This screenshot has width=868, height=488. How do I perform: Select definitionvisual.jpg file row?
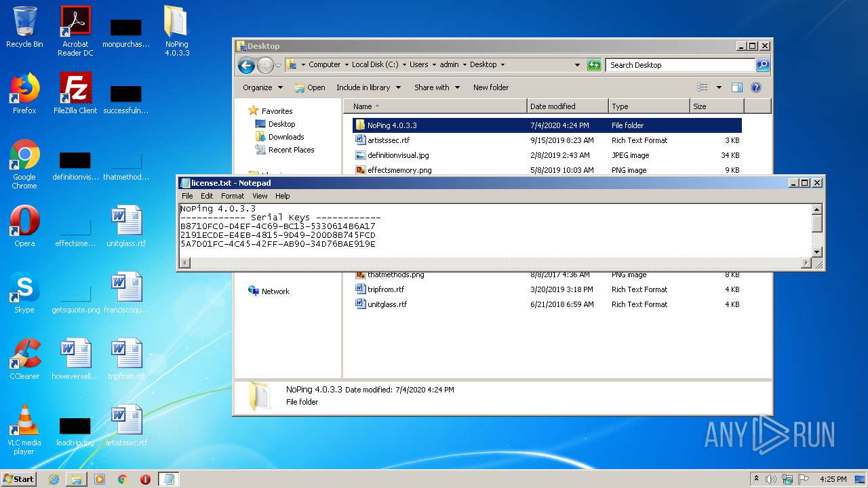(547, 155)
